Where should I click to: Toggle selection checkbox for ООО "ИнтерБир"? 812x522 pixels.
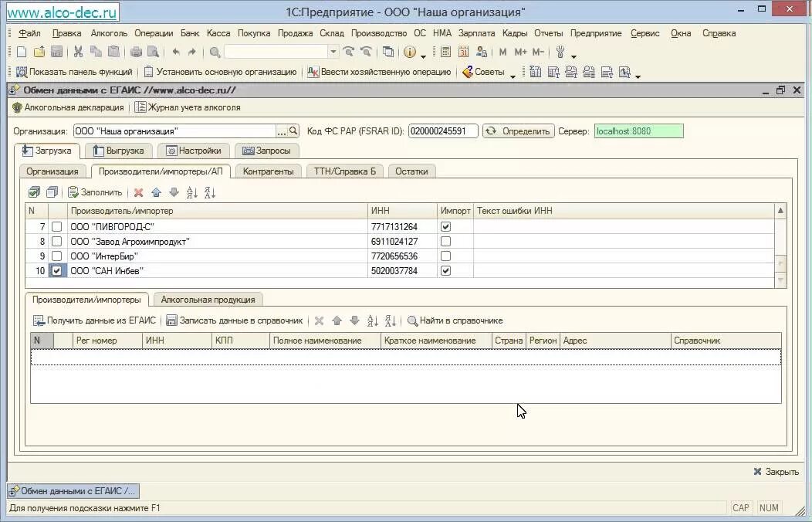57,256
